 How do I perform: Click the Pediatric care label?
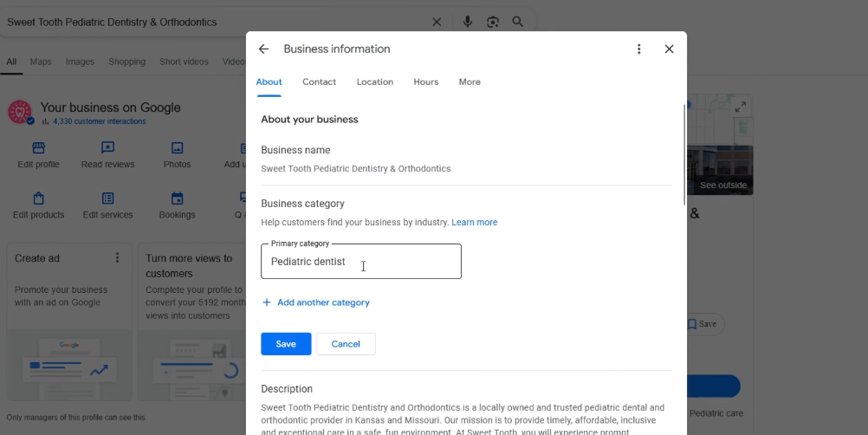pyautogui.click(x=716, y=413)
